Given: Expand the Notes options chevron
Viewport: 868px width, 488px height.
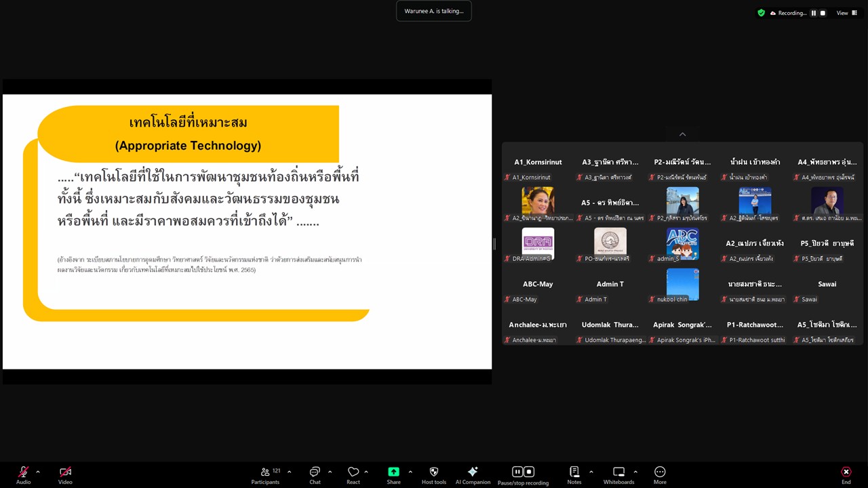Looking at the screenshot, I should pyautogui.click(x=591, y=472).
